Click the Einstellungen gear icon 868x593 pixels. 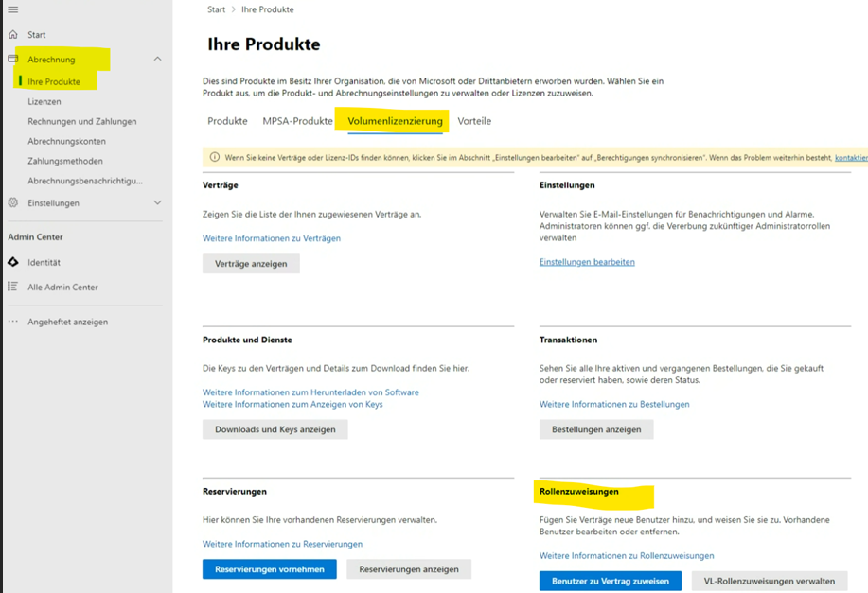13,202
